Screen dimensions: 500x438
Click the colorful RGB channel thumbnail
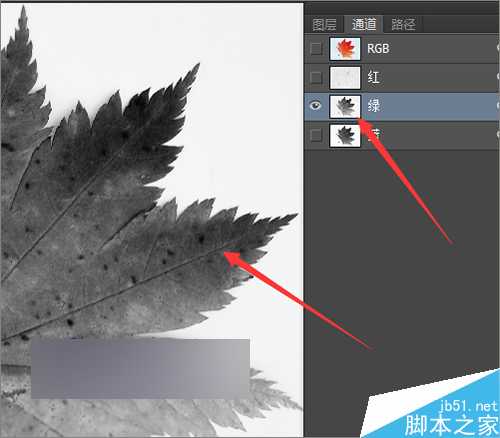345,49
